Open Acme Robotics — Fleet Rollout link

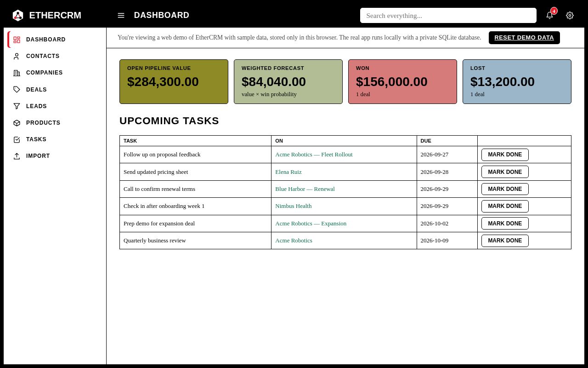[x=314, y=155]
